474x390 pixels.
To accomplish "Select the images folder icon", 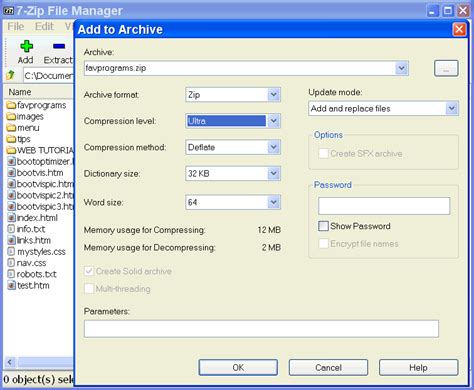I will [11, 117].
